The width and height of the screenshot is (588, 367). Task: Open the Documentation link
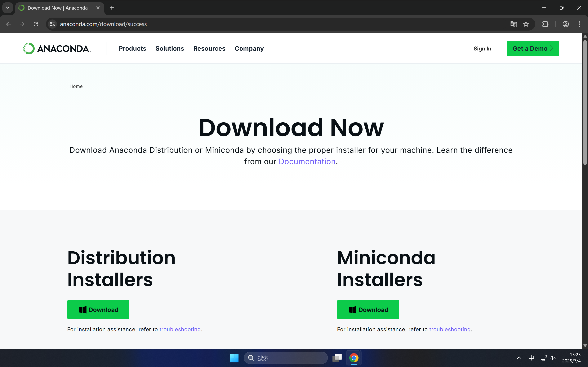pos(307,162)
